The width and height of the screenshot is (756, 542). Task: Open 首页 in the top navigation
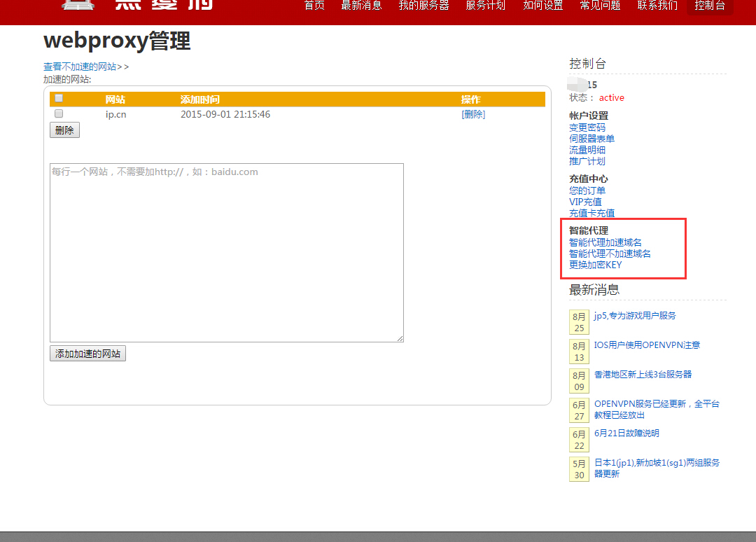click(x=314, y=6)
